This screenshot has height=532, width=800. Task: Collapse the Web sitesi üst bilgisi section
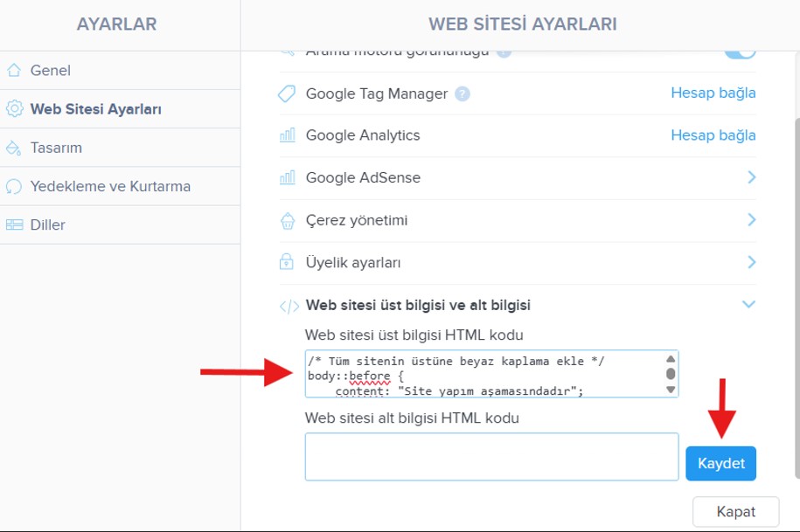point(748,305)
